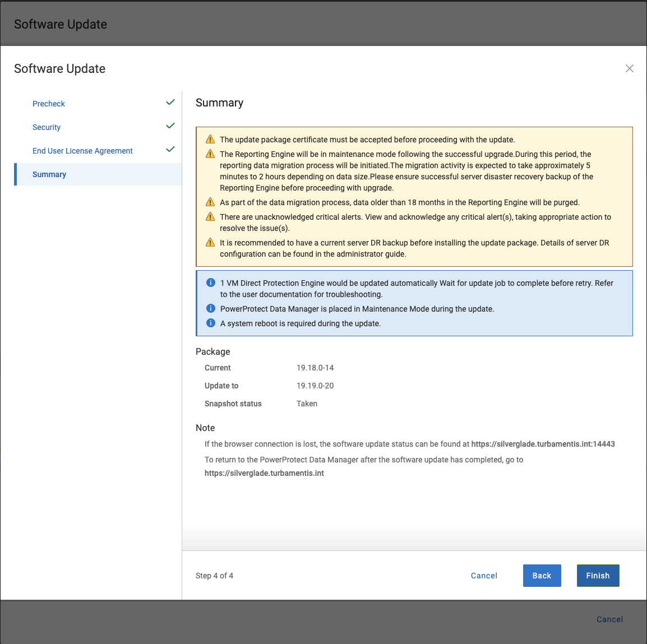Click info icon for system reboot message
The image size is (647, 644).
click(210, 323)
